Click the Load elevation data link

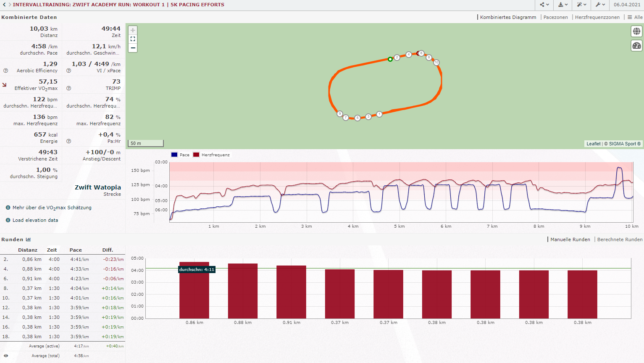pyautogui.click(x=35, y=220)
